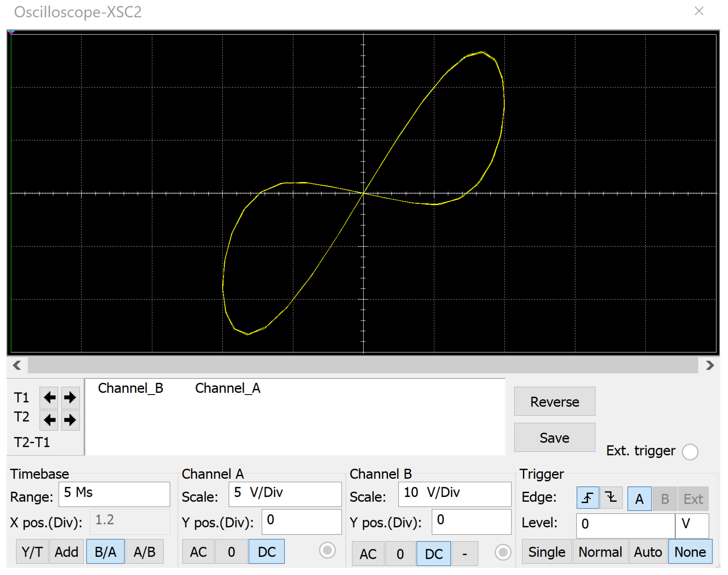
Task: Switch timebase to A/B mode
Action: 144,552
